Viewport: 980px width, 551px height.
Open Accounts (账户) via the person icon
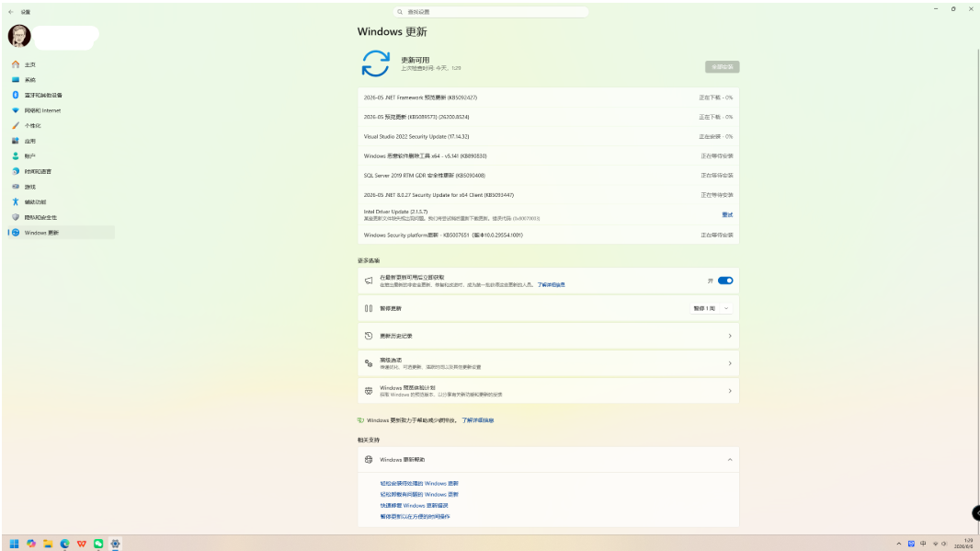16,156
